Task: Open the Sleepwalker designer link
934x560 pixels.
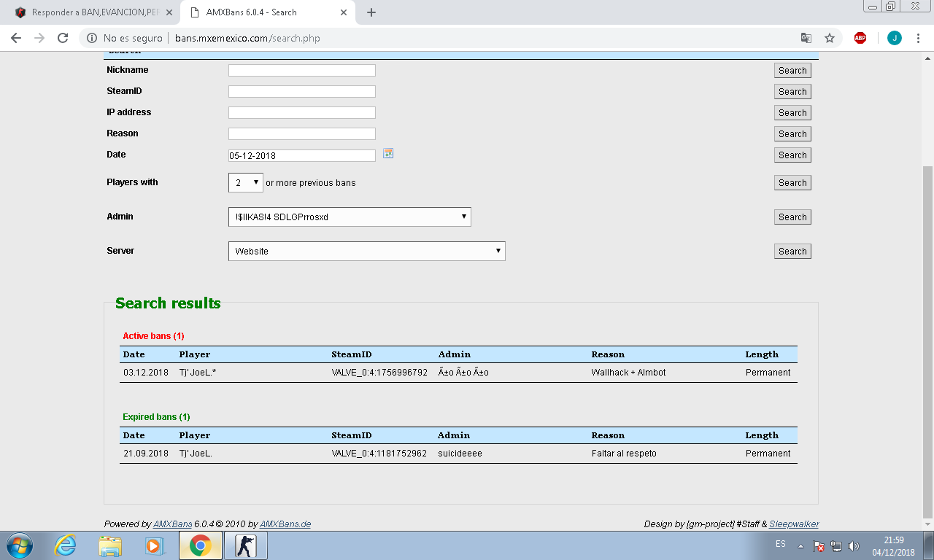Action: (x=794, y=524)
